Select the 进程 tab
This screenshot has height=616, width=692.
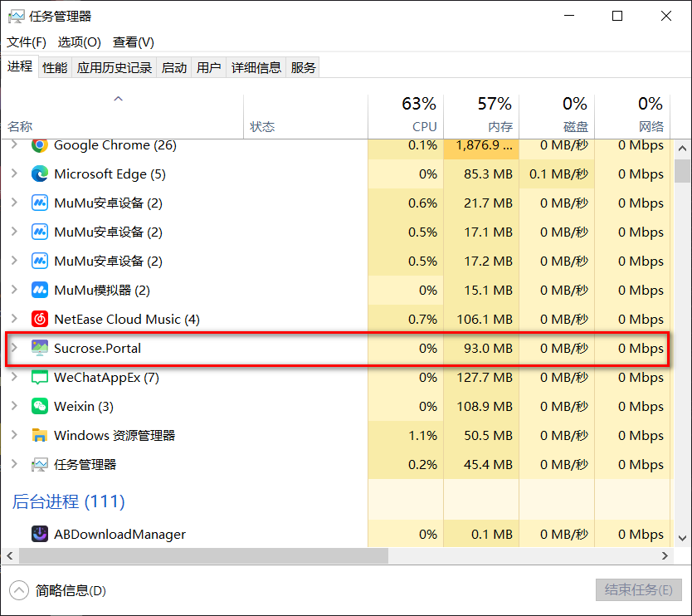click(x=20, y=66)
